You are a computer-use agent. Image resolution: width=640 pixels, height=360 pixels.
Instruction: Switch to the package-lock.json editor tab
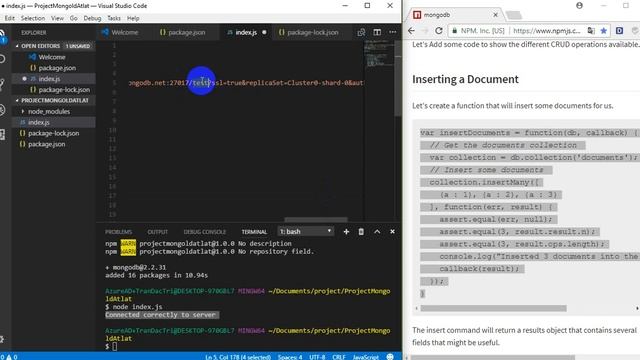pos(312,32)
